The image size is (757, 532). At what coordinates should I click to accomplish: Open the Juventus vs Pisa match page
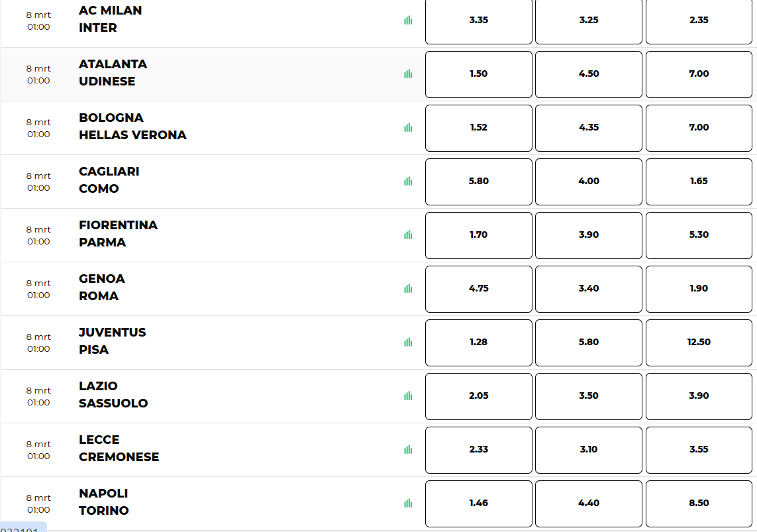(112, 341)
